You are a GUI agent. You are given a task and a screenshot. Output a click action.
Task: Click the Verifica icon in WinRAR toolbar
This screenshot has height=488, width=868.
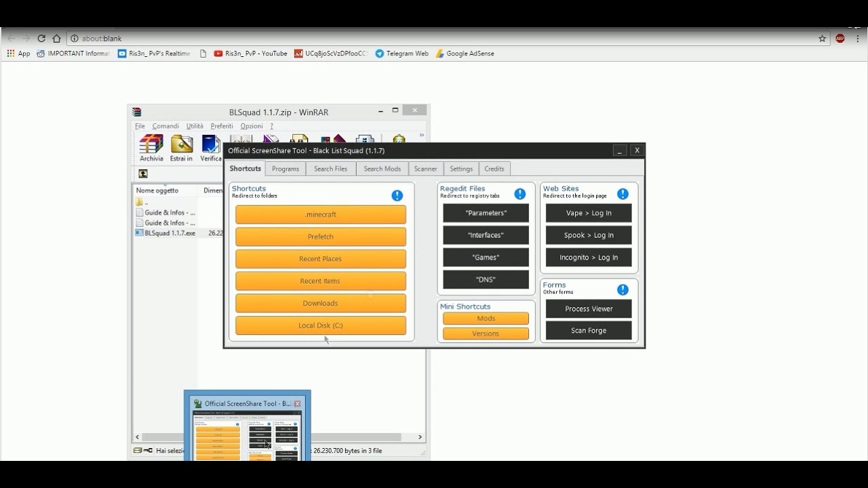click(x=211, y=148)
